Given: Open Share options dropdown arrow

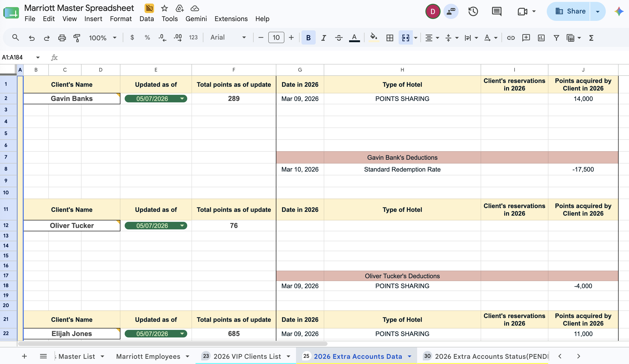Looking at the screenshot, I should pos(597,11).
